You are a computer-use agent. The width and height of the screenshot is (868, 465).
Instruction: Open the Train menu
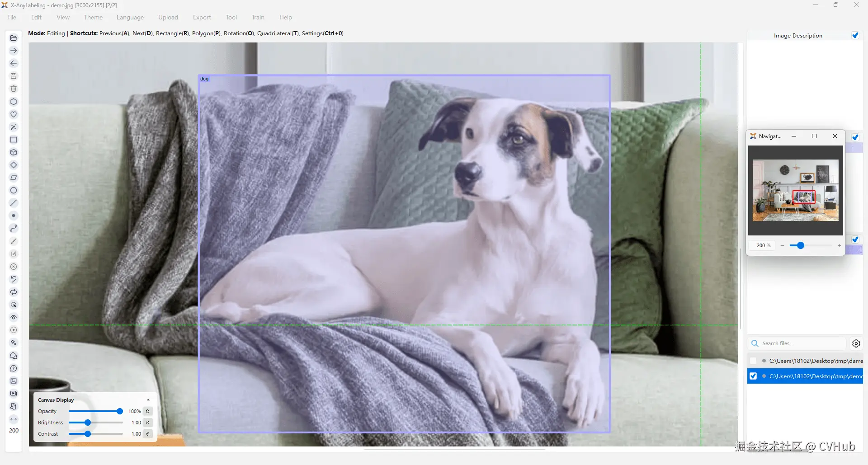(x=258, y=17)
